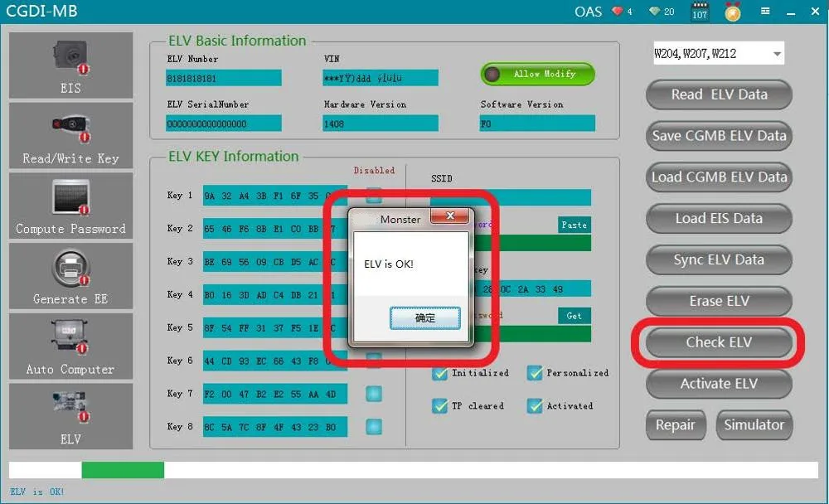Toggle Key 1 disabled checkbox
829x504 pixels.
374,195
